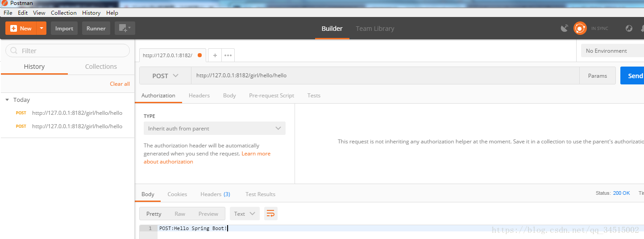Screen dimensions: 644x239
Task: Open the Edit menu
Action: click(23, 13)
